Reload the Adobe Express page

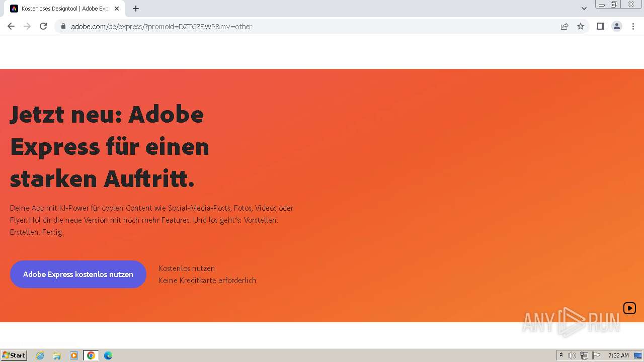43,26
